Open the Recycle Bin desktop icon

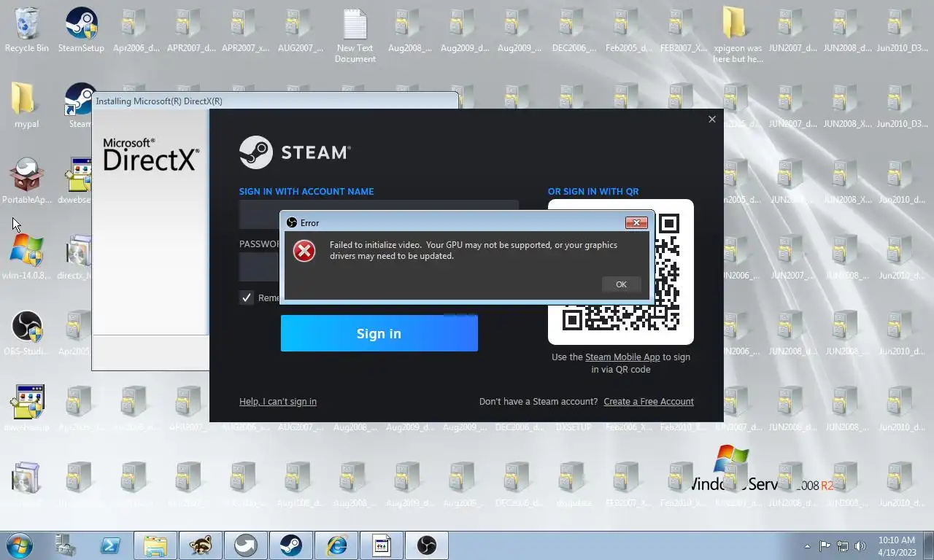[x=27, y=31]
